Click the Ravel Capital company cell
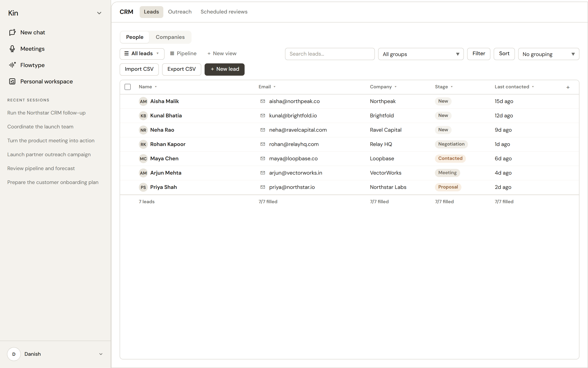The image size is (588, 368). coord(386,130)
